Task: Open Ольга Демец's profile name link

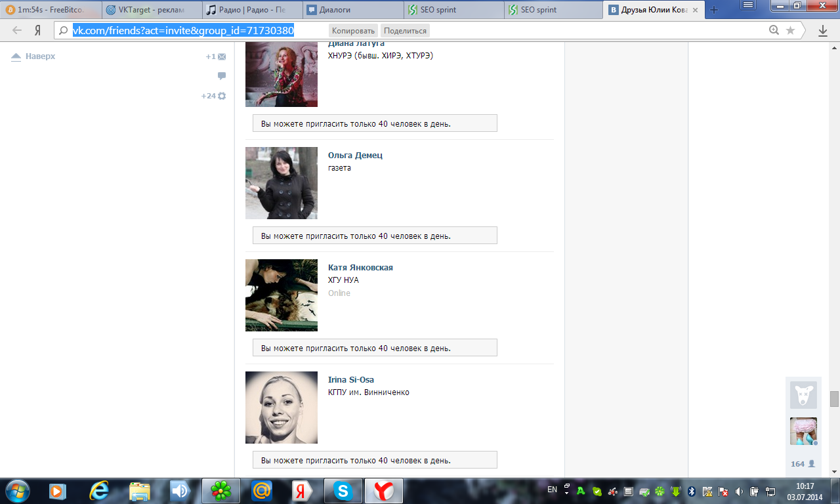Action: (355, 156)
